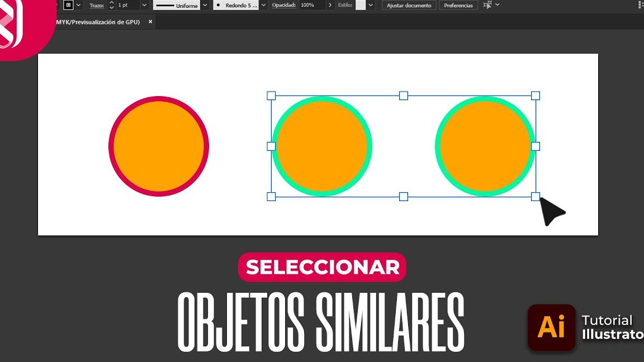The width and height of the screenshot is (644, 362).
Task: Click the bottom-left bounding box handle
Action: click(271, 197)
